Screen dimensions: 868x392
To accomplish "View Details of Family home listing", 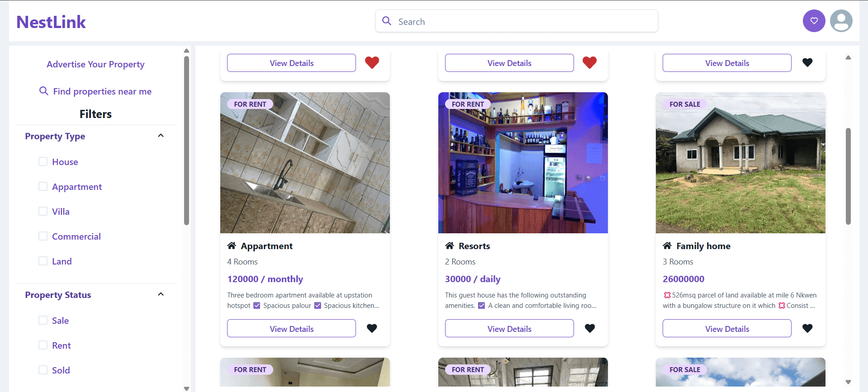I will [727, 328].
